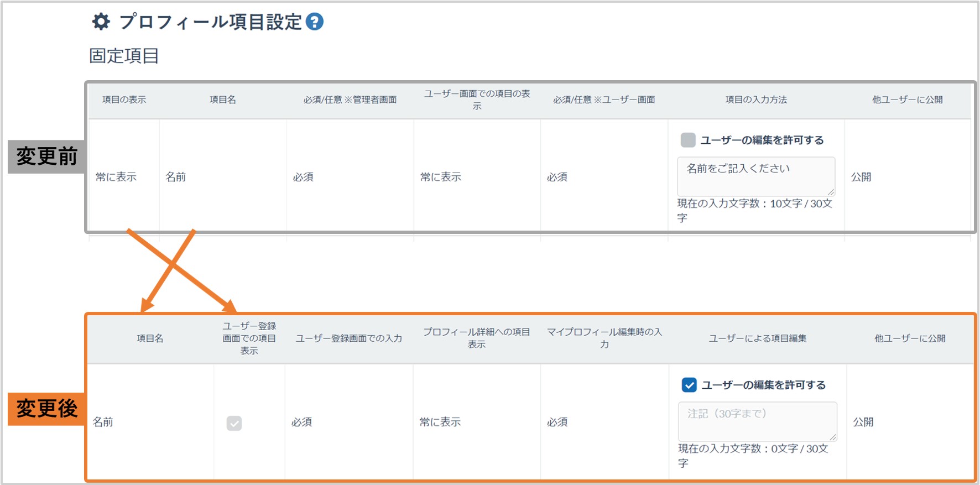Uncheck ユーザーの編集を許可する in 変更後 table
The width and height of the screenshot is (980, 485).
tap(689, 385)
